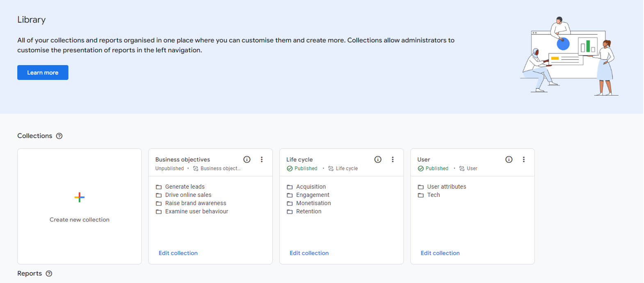The image size is (644, 283).
Task: Click the Retention topic text
Action: 309,211
